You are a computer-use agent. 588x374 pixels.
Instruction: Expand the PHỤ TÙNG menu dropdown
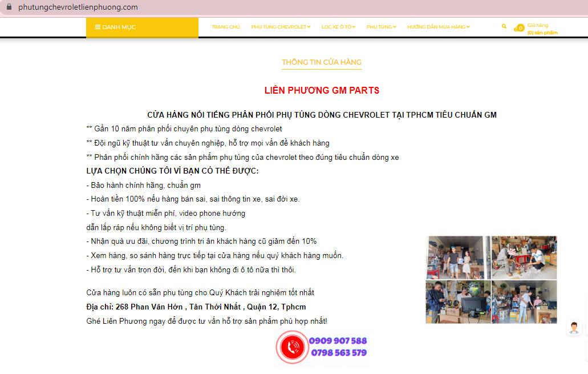click(381, 27)
